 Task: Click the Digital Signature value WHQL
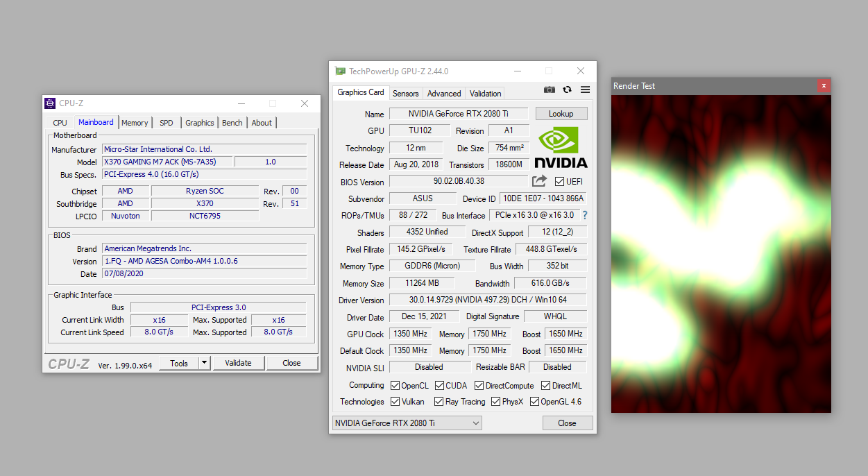tap(555, 316)
